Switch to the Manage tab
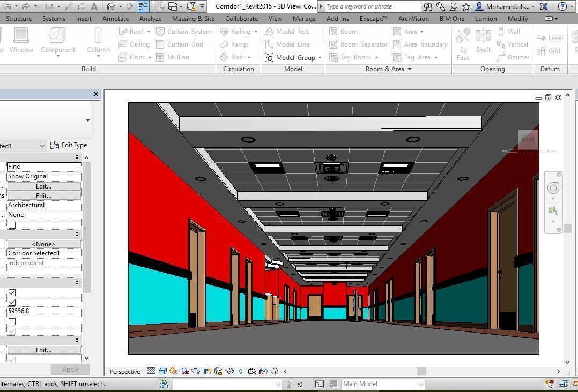Image resolution: width=578 pixels, height=392 pixels. click(304, 18)
